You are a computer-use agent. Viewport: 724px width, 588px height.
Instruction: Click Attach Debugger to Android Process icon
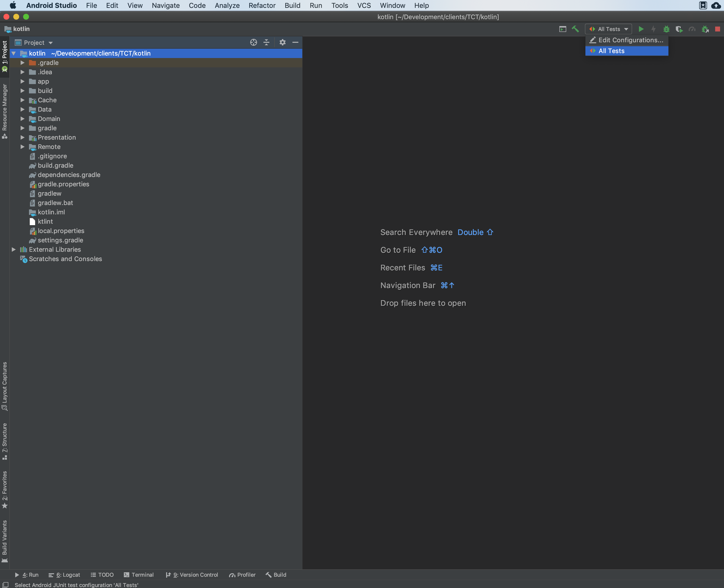point(705,29)
